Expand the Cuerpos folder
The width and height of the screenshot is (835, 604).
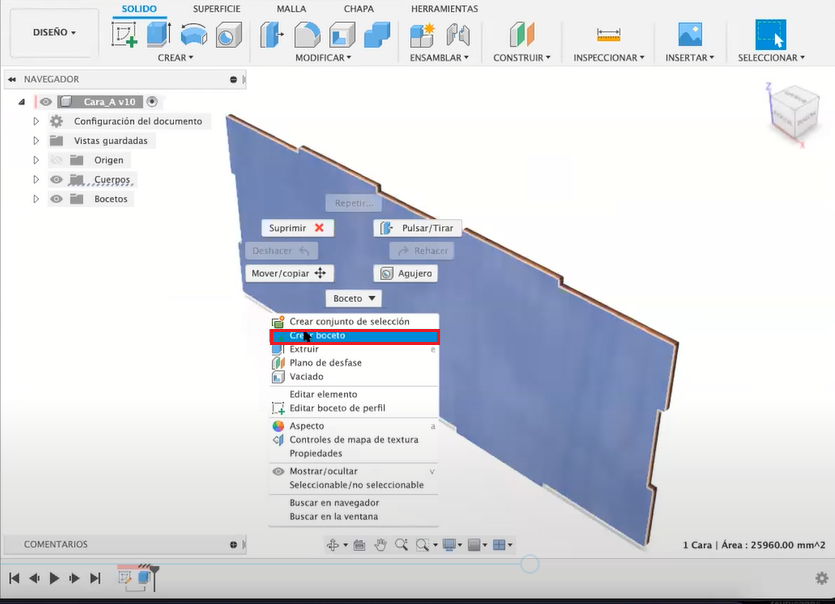36,179
